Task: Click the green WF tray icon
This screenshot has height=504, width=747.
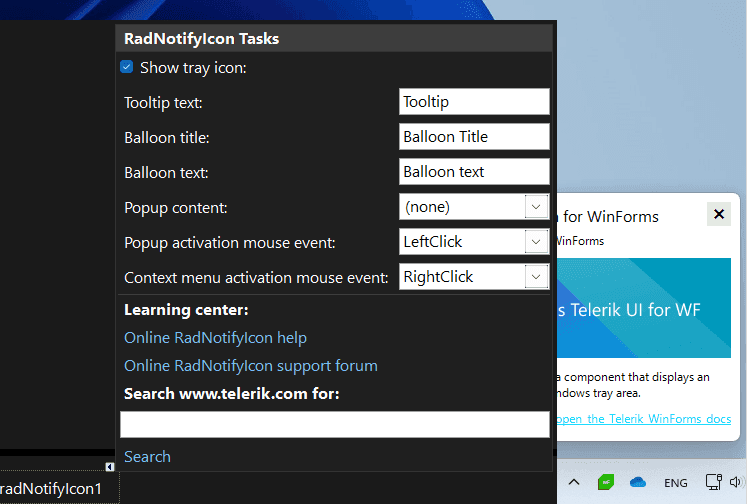Action: click(x=606, y=483)
